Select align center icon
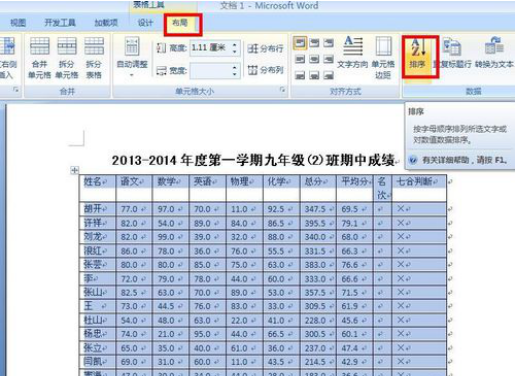Viewport: 518px width, 376px height. pyautogui.click(x=314, y=60)
